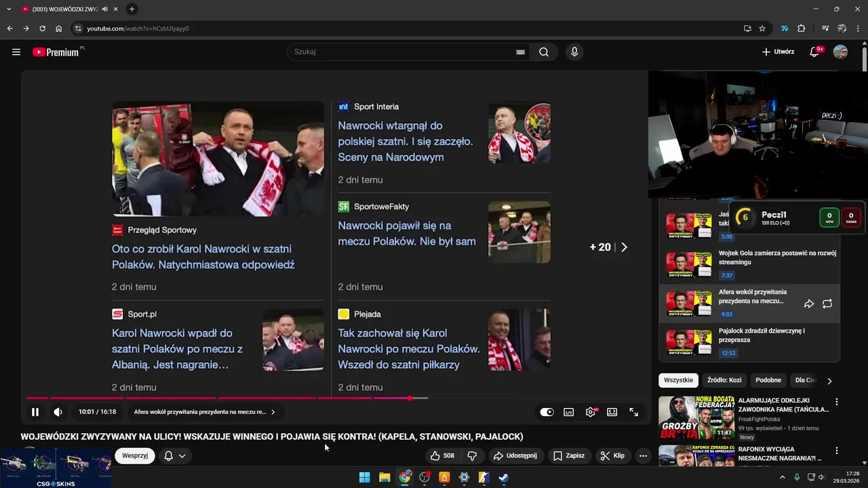Open chapter 'Pajalock zdradził dziewczynę i przeprasza'
This screenshot has width=868, height=488.
click(749, 342)
